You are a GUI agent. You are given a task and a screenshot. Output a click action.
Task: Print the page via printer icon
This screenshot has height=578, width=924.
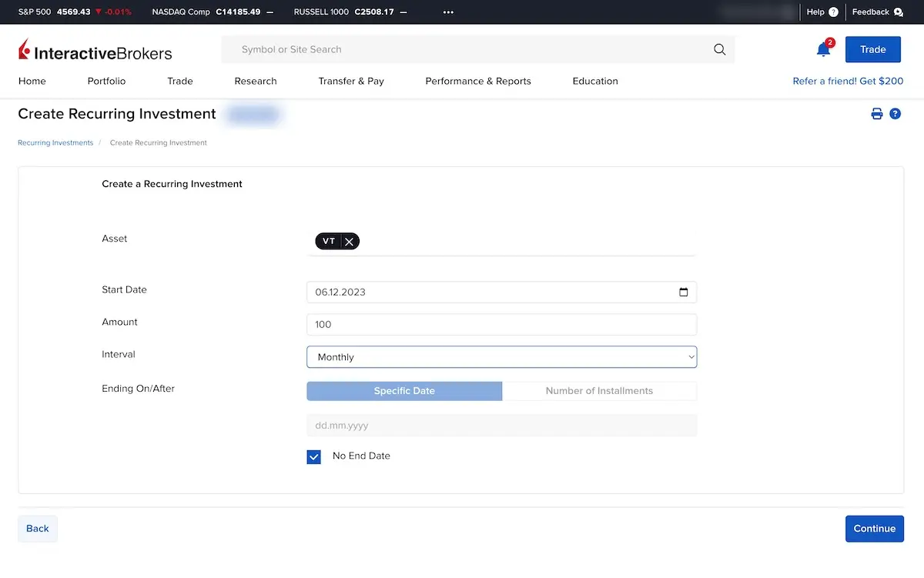pos(876,114)
